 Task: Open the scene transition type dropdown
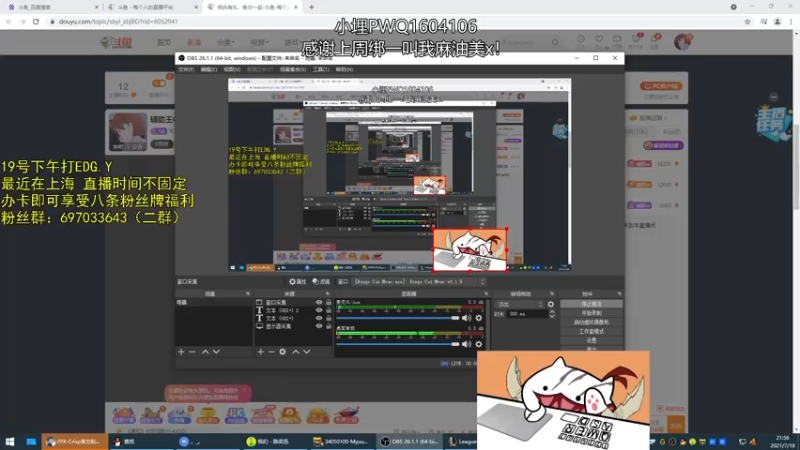(x=519, y=304)
